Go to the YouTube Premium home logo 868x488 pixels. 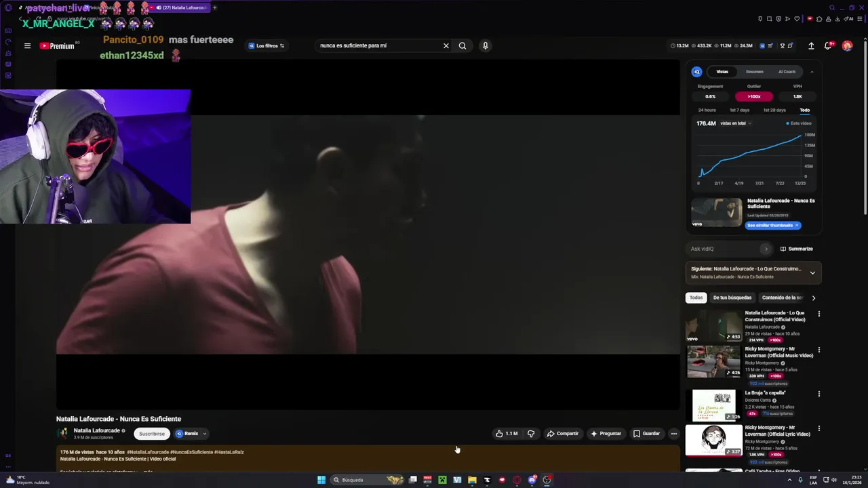coord(57,46)
